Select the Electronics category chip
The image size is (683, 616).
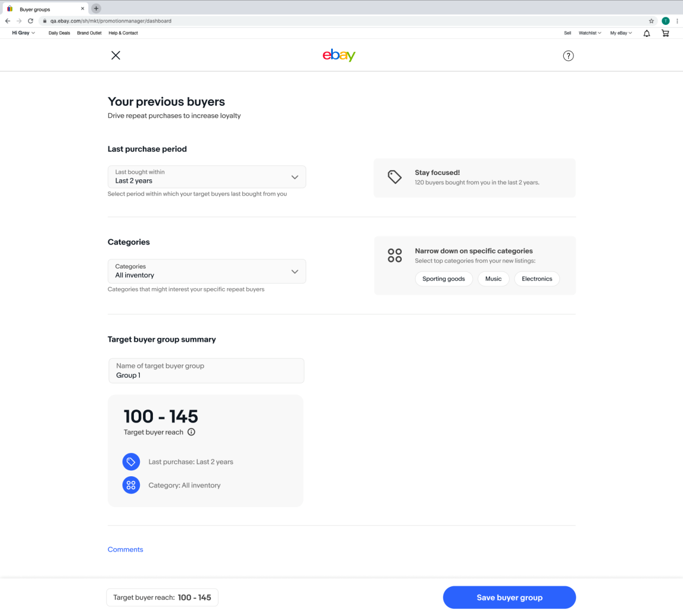pyautogui.click(x=537, y=279)
